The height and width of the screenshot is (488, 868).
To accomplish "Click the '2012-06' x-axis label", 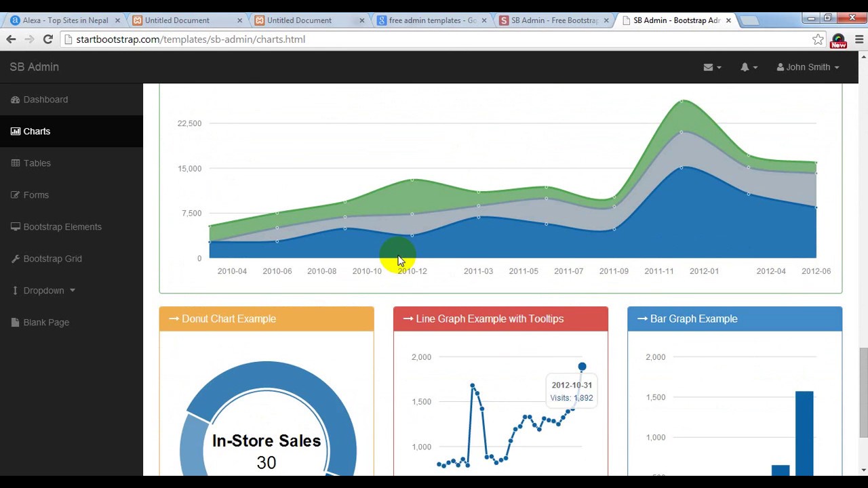I will tap(816, 271).
